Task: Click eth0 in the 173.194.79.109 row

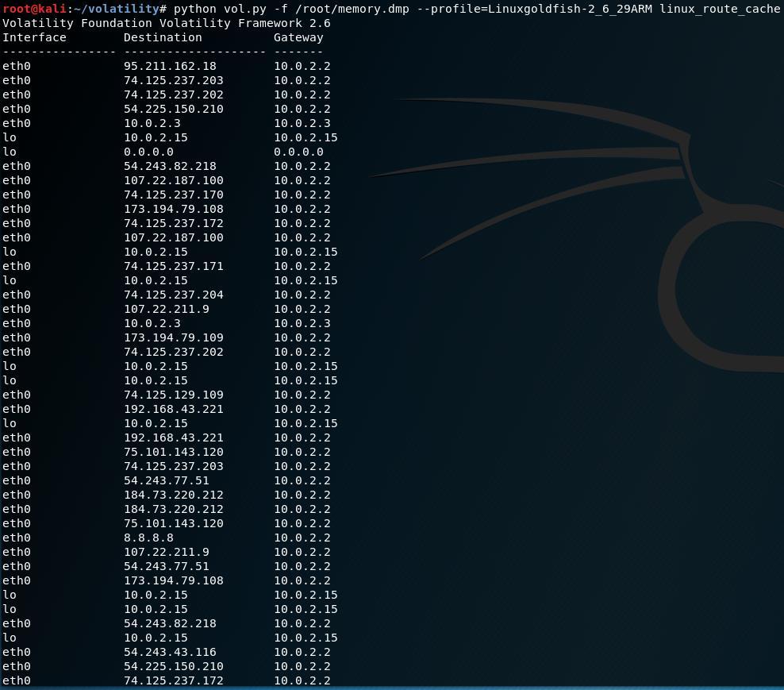Action: [17, 337]
